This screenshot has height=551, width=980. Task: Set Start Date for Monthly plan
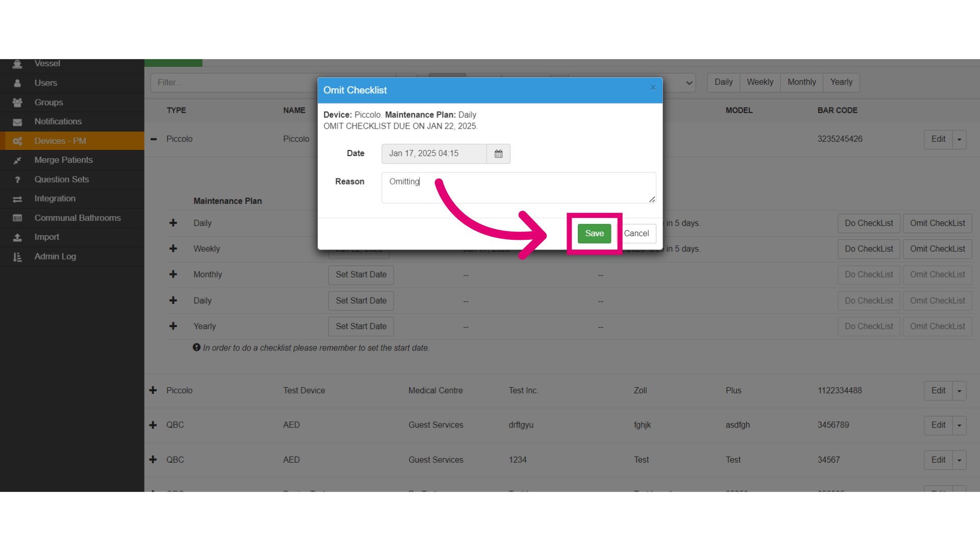[x=361, y=275]
